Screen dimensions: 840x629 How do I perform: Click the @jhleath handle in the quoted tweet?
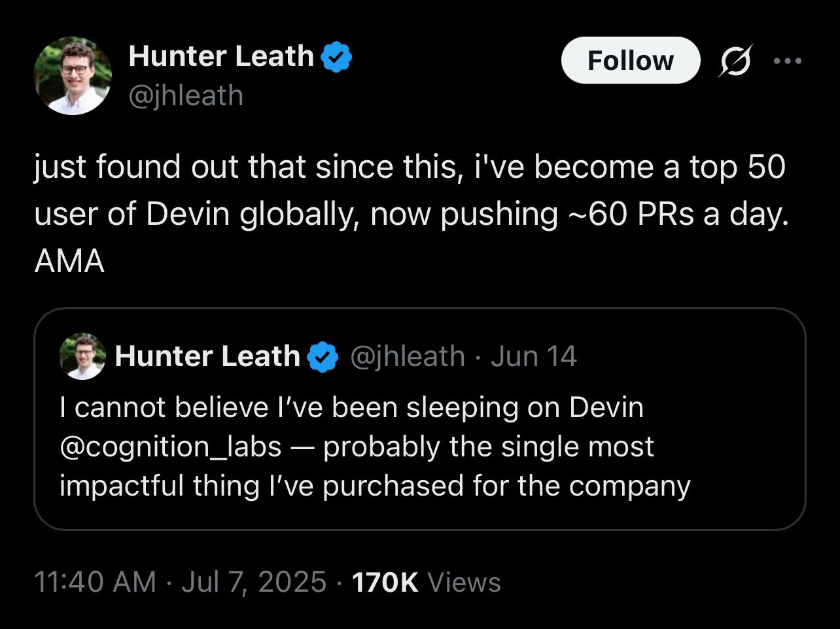pyautogui.click(x=408, y=356)
